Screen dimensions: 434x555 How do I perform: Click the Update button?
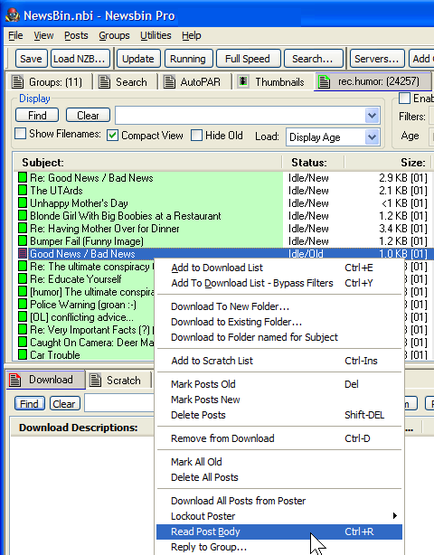click(x=138, y=58)
